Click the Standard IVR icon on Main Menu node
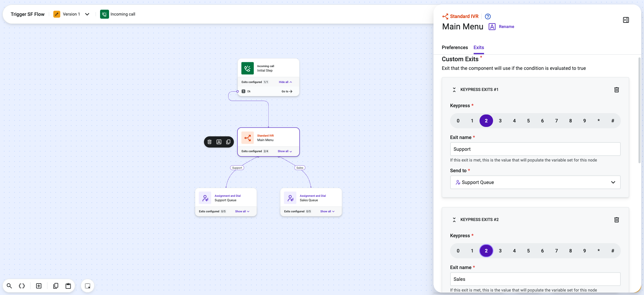 pyautogui.click(x=248, y=138)
